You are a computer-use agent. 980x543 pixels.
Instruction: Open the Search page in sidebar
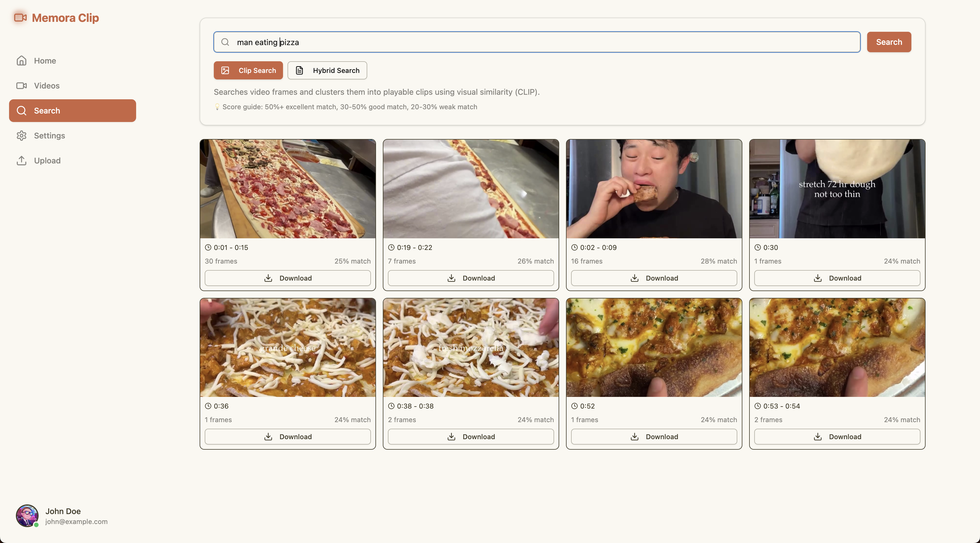click(x=72, y=111)
